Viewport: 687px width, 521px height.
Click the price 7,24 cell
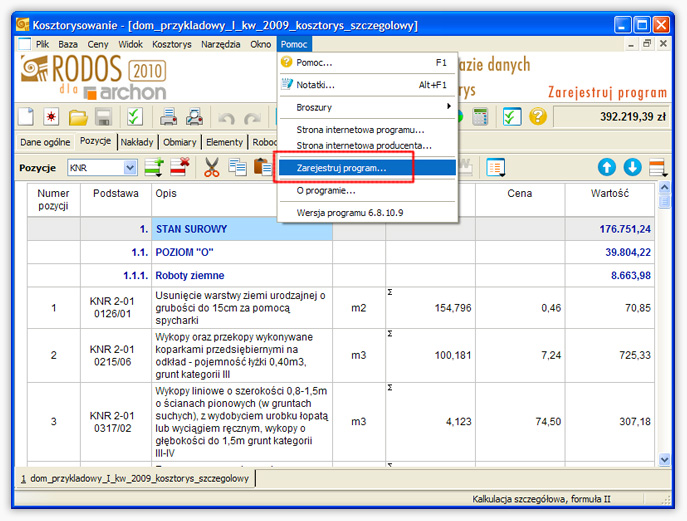click(520, 355)
